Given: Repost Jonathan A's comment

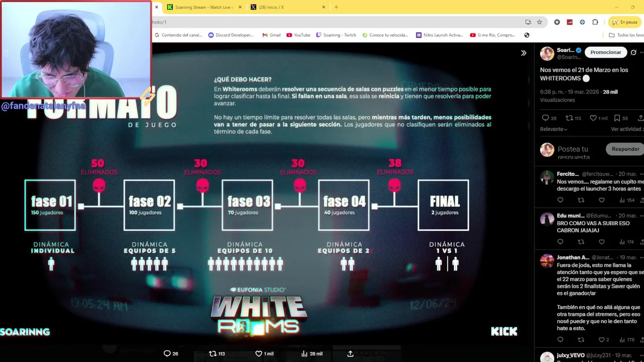Looking at the screenshot, I should point(581,340).
